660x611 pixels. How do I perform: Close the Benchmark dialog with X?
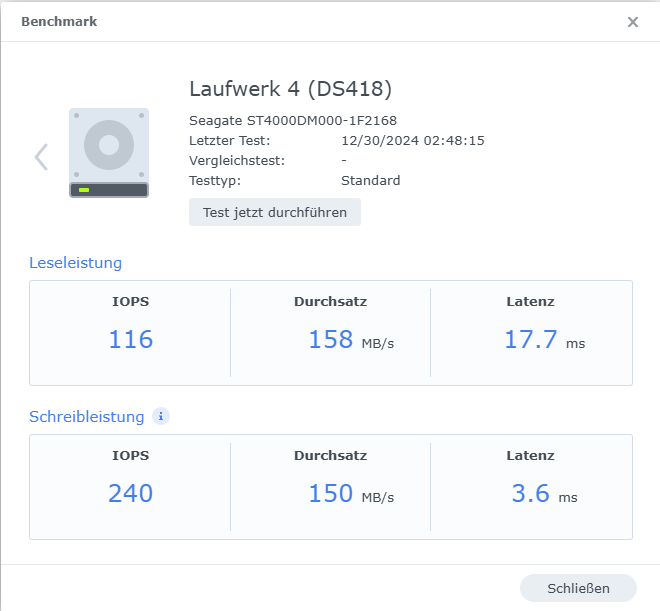tap(633, 22)
